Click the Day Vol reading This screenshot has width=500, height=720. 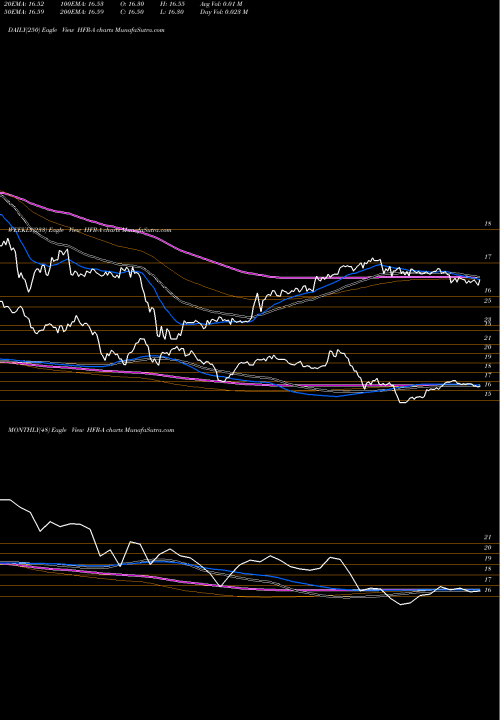224,12
